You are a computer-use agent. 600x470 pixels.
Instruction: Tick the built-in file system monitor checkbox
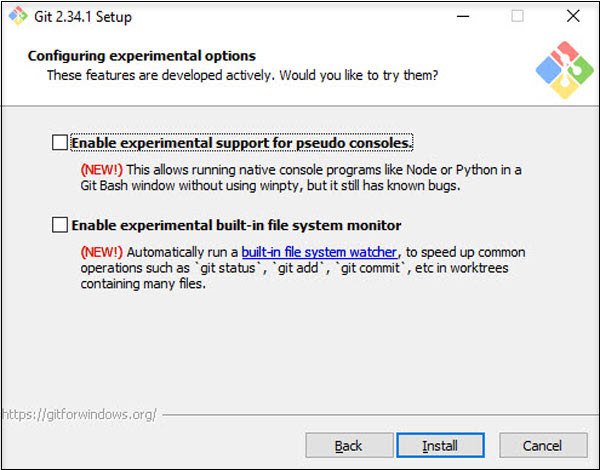[x=61, y=225]
